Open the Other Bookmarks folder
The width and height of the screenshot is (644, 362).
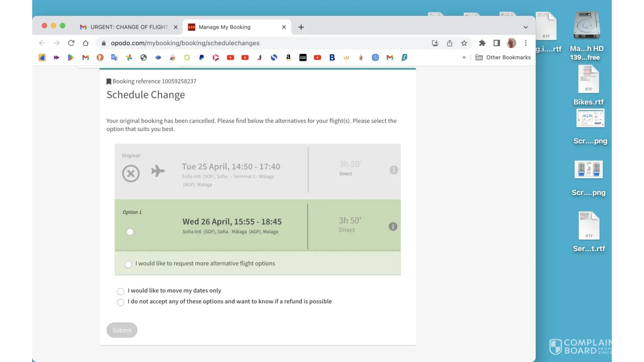click(x=503, y=57)
